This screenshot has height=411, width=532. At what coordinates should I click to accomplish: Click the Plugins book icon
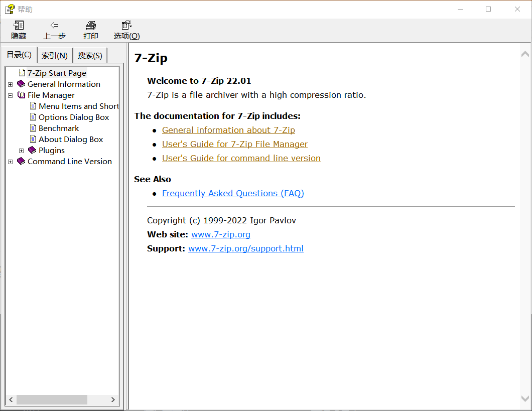(x=32, y=151)
